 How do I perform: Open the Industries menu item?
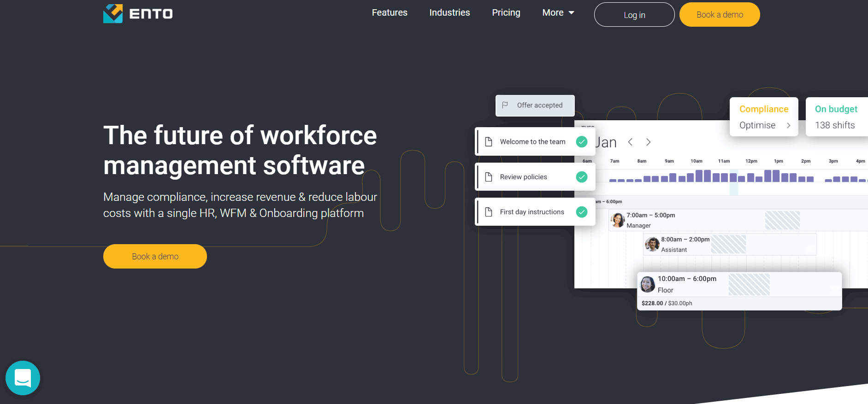tap(449, 13)
